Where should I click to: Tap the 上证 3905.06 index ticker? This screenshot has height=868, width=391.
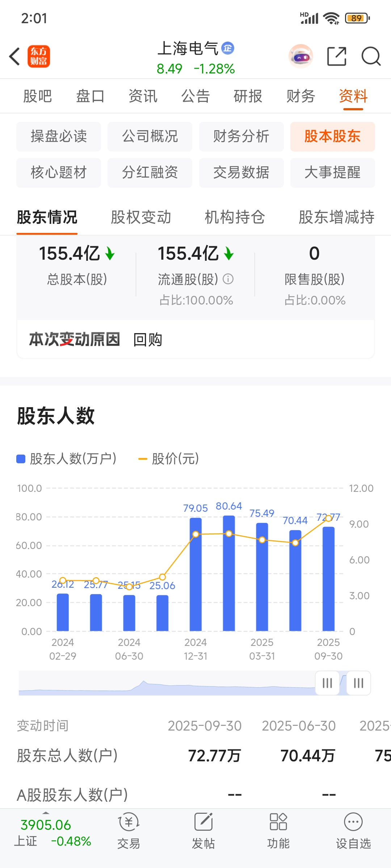[52, 833]
